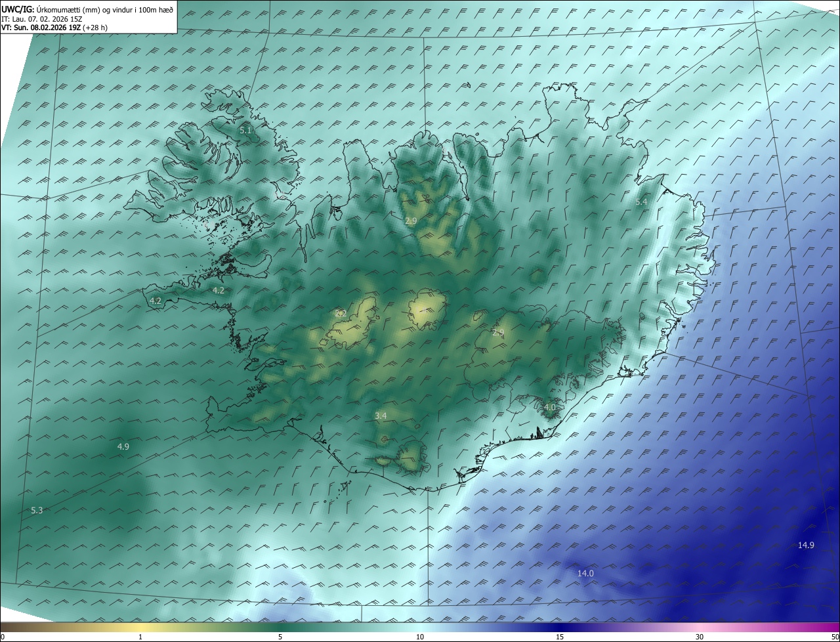This screenshot has width=840, height=642.
Task: Click the 50 tick on the color scale
Action: pyautogui.click(x=835, y=637)
